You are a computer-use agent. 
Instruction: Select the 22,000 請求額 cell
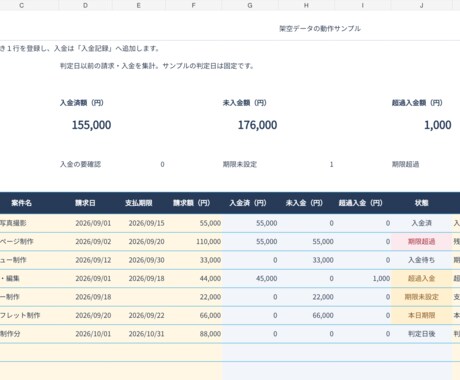point(194,297)
